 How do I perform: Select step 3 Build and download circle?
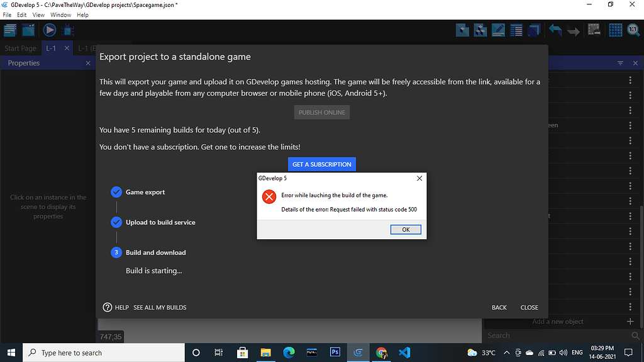coord(116,252)
